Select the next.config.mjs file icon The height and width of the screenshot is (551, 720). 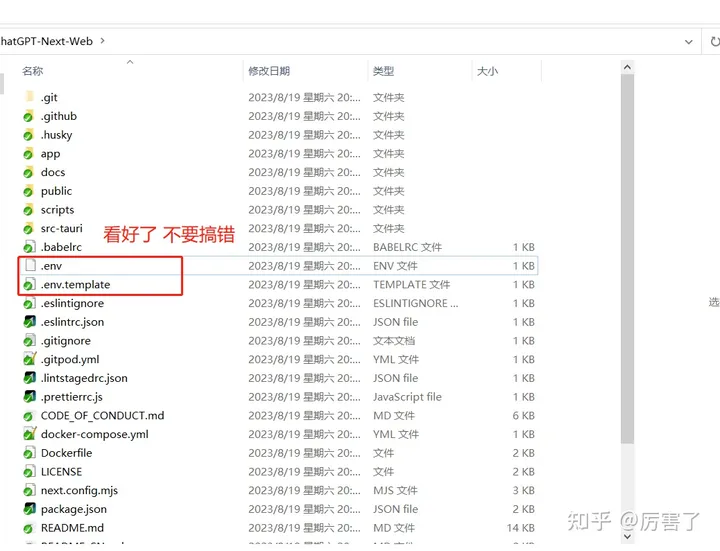29,490
